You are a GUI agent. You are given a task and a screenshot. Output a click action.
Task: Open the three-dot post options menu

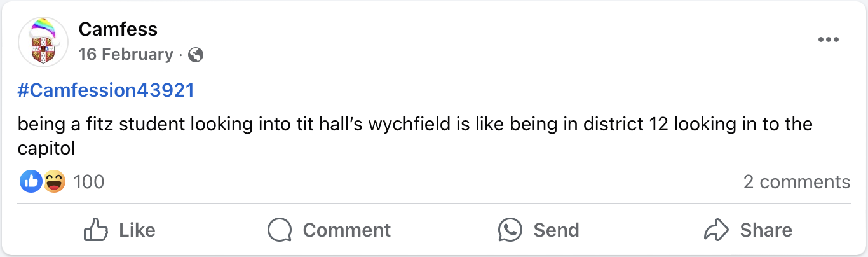(829, 40)
